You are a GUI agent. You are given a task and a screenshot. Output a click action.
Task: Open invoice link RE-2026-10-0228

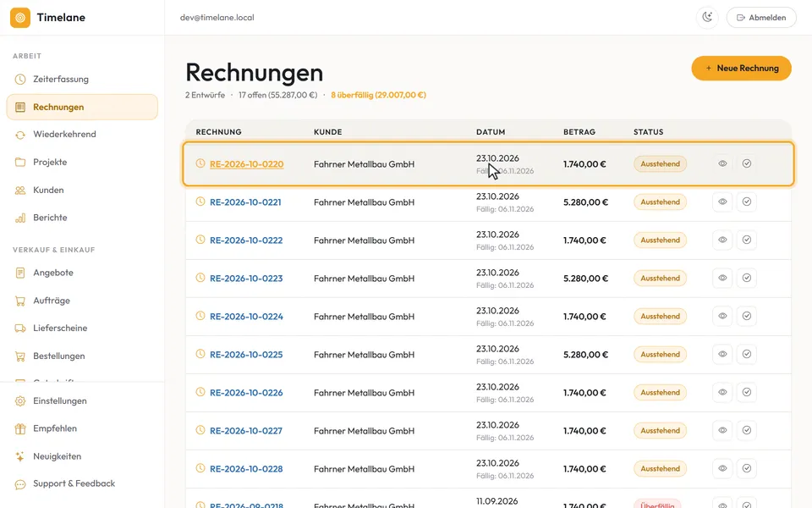pyautogui.click(x=246, y=469)
